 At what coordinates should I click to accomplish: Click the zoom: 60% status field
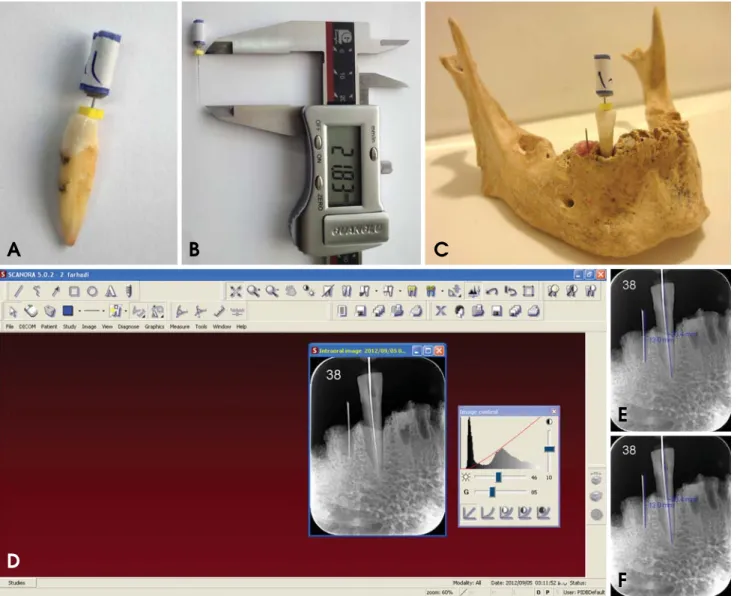click(439, 592)
